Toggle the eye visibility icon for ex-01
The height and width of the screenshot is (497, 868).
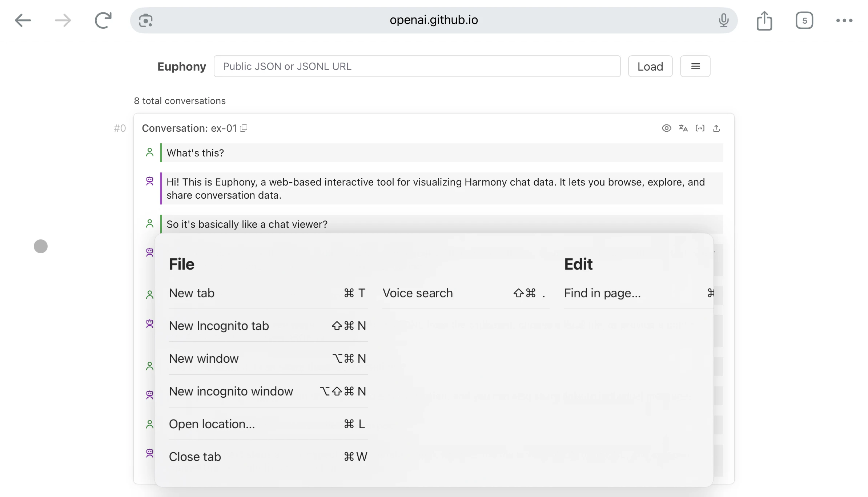point(666,128)
